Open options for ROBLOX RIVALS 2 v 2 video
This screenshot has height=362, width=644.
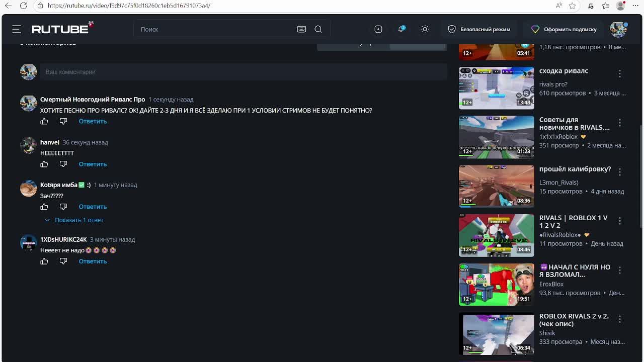click(620, 319)
